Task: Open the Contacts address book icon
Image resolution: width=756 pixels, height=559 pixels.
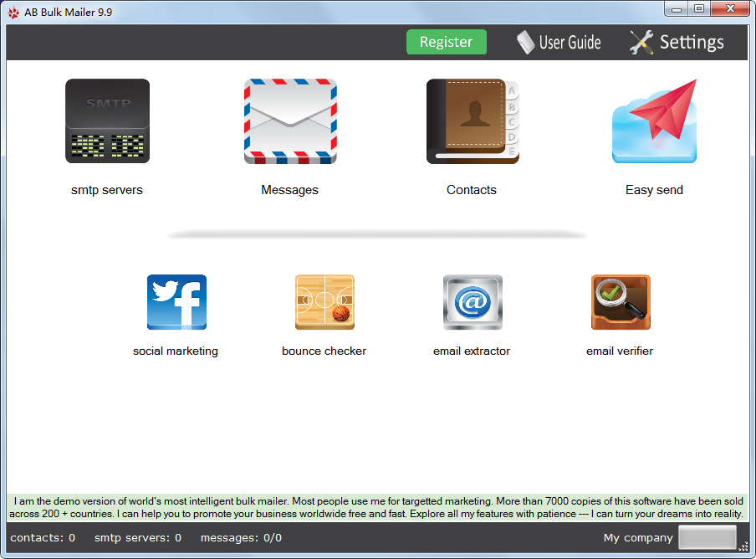Action: coord(472,121)
